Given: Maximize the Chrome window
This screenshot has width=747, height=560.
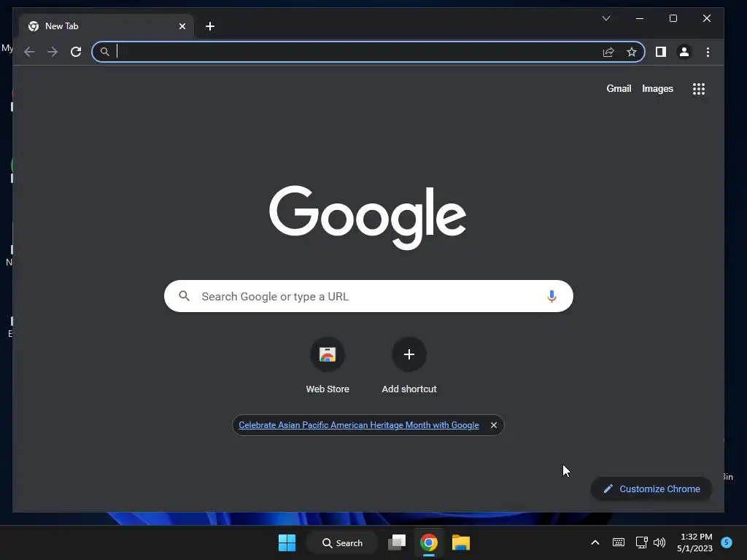Looking at the screenshot, I should 673,18.
